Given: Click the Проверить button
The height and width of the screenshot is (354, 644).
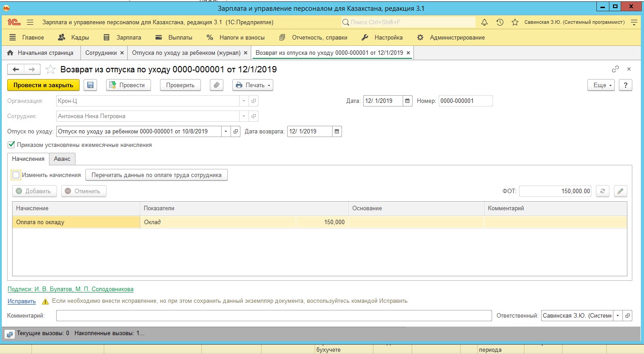Looking at the screenshot, I should [180, 85].
